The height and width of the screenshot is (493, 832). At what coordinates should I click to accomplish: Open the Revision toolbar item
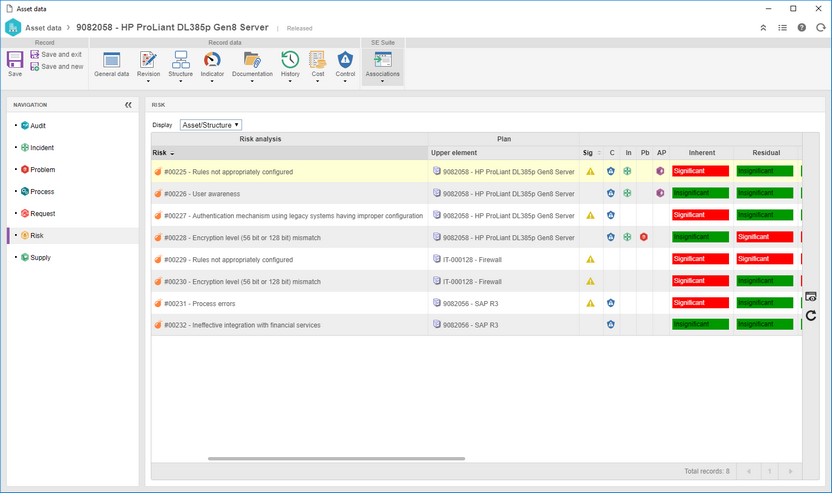coord(148,65)
